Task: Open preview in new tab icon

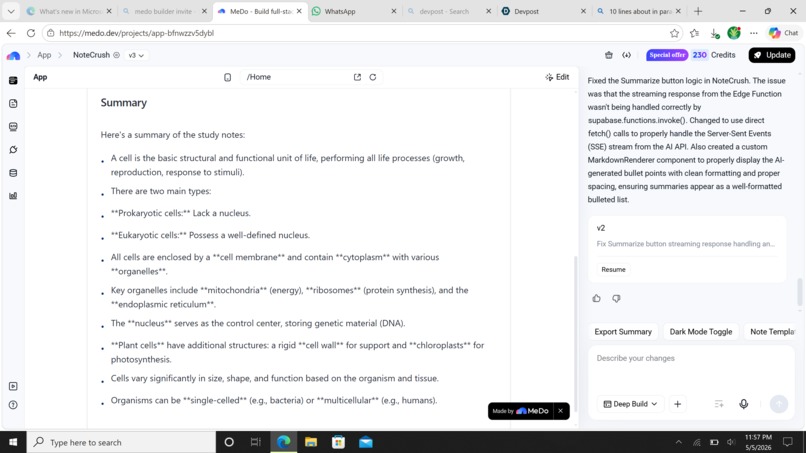Action: click(x=357, y=77)
